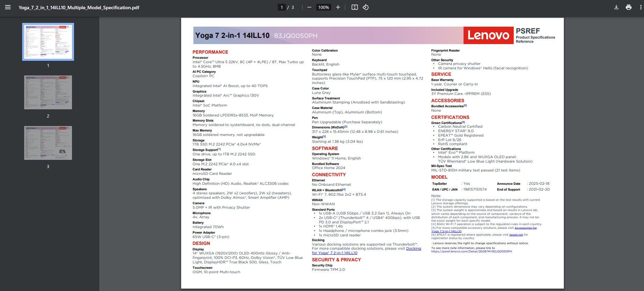The image size is (644, 291).
Task: Rotate the document counterclockwise
Action: 365,7
